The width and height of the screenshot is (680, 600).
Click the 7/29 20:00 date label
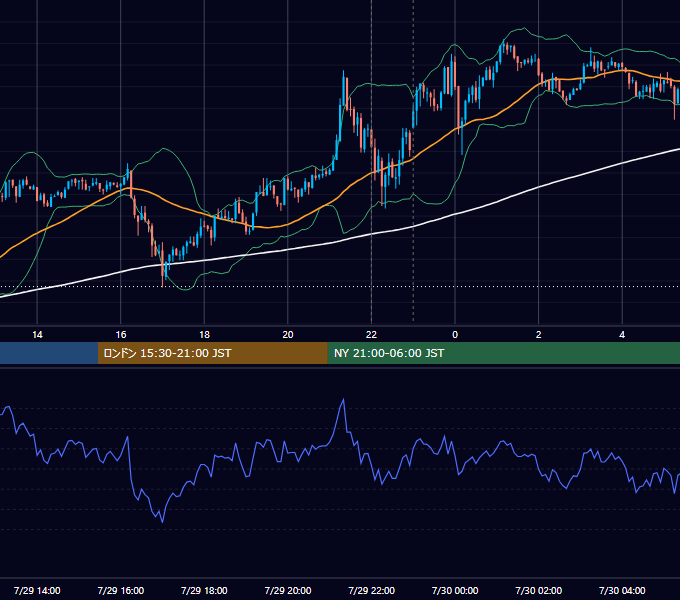[288, 590]
